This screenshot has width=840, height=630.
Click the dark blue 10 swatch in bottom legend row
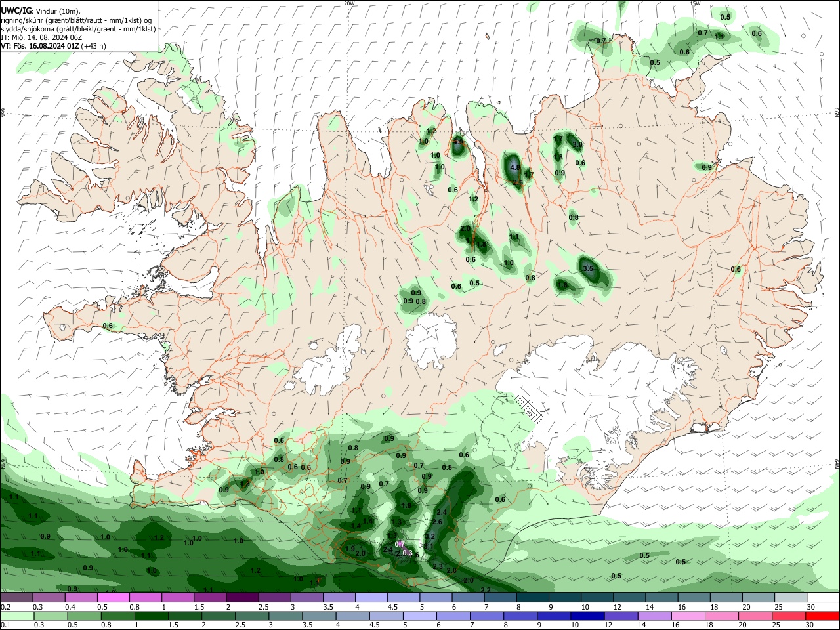[x=587, y=616]
